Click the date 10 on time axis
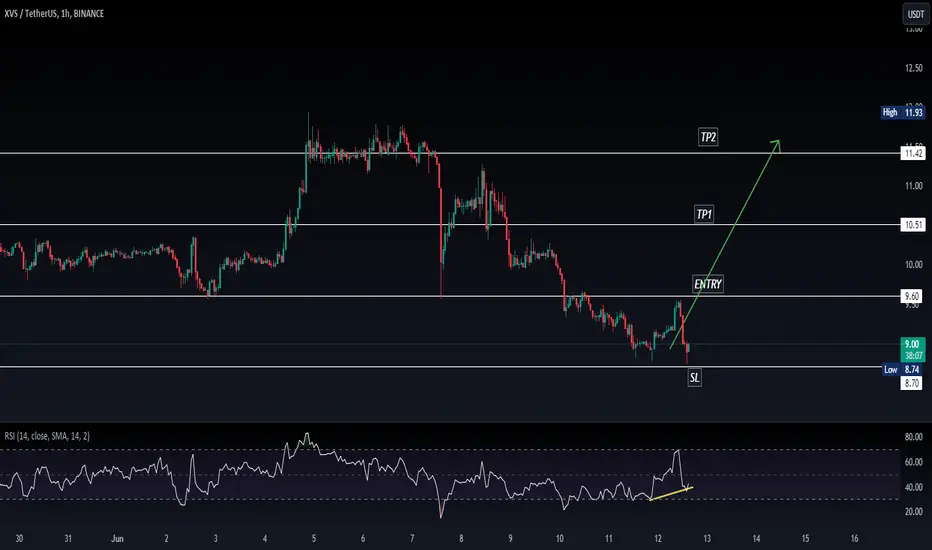 pyautogui.click(x=559, y=539)
